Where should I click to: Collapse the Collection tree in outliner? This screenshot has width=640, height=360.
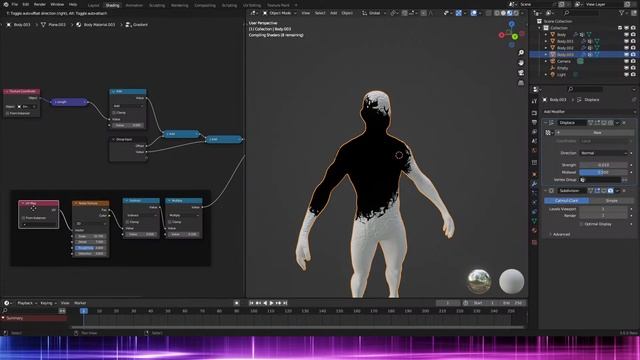(540, 28)
